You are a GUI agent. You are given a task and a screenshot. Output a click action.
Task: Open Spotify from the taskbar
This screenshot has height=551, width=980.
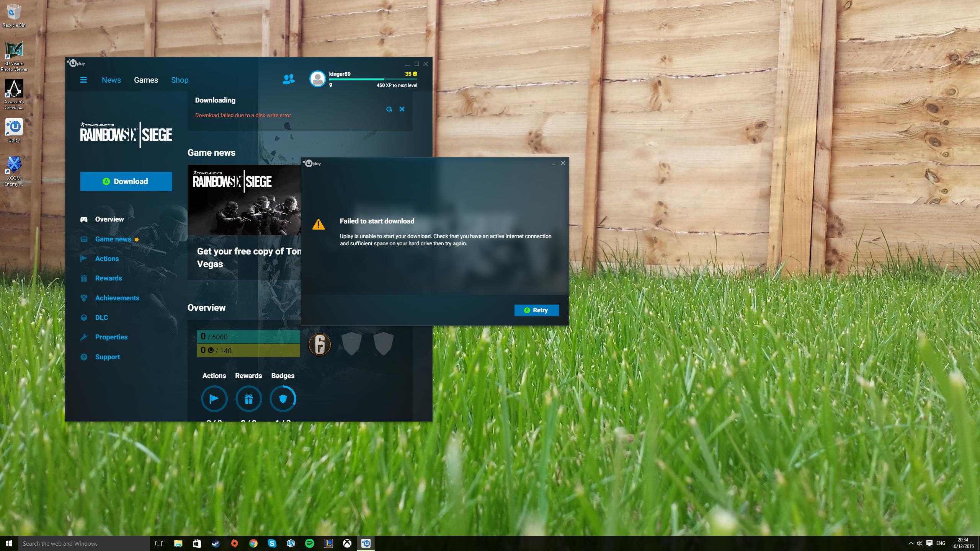pyautogui.click(x=310, y=543)
